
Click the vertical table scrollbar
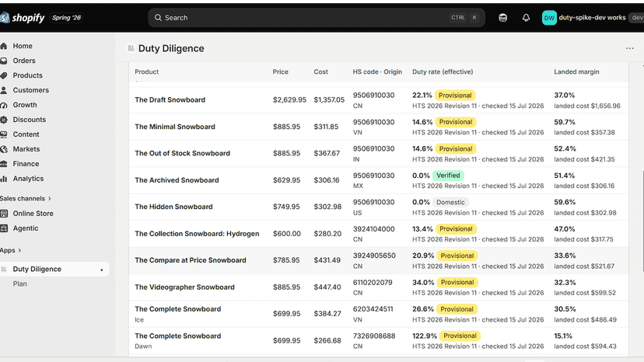(x=642, y=221)
